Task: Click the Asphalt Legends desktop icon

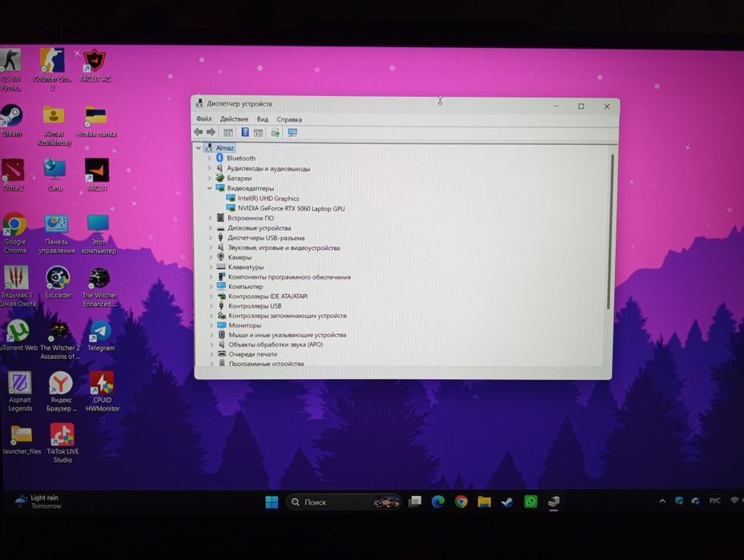Action: 20,392
